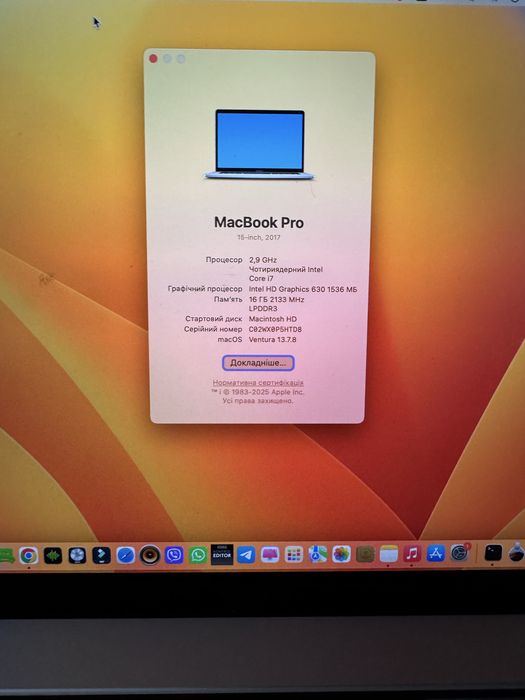Open Terminal from the Dock

click(x=493, y=553)
